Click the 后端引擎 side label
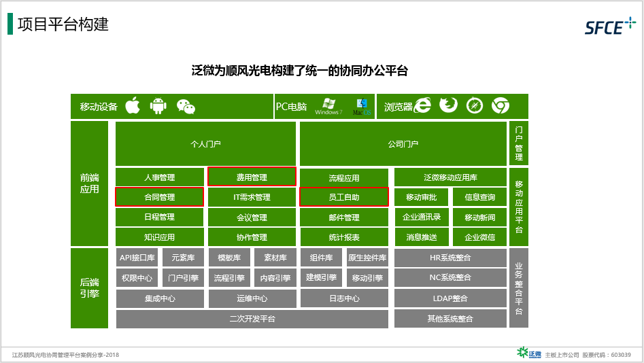This screenshot has height=363, width=644. click(x=89, y=288)
